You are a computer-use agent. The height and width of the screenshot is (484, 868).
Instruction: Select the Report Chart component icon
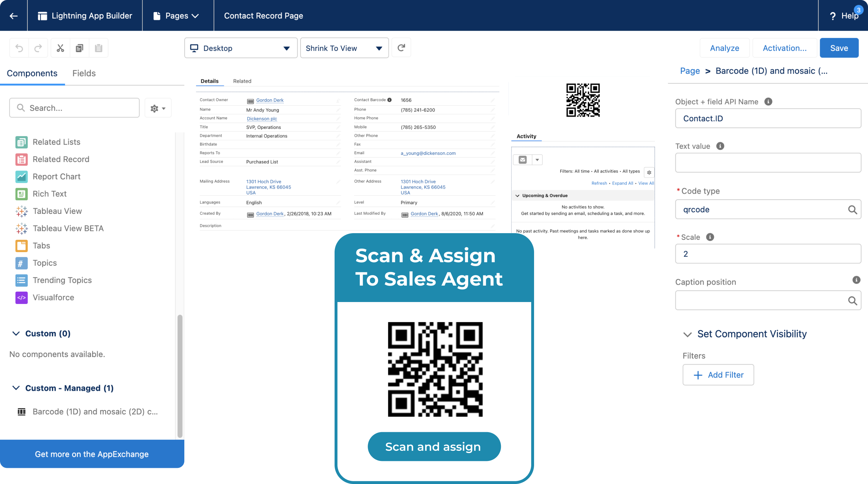coord(21,176)
